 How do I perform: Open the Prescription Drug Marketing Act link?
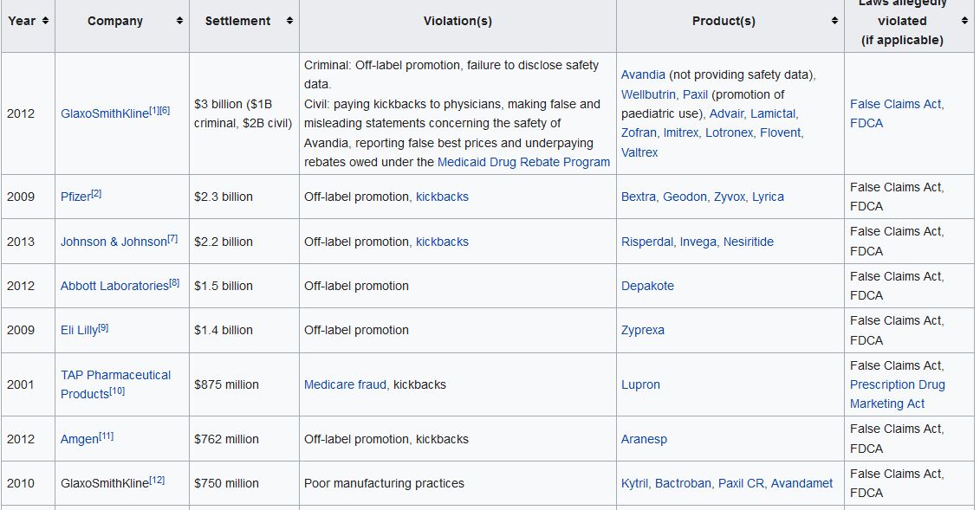click(897, 384)
